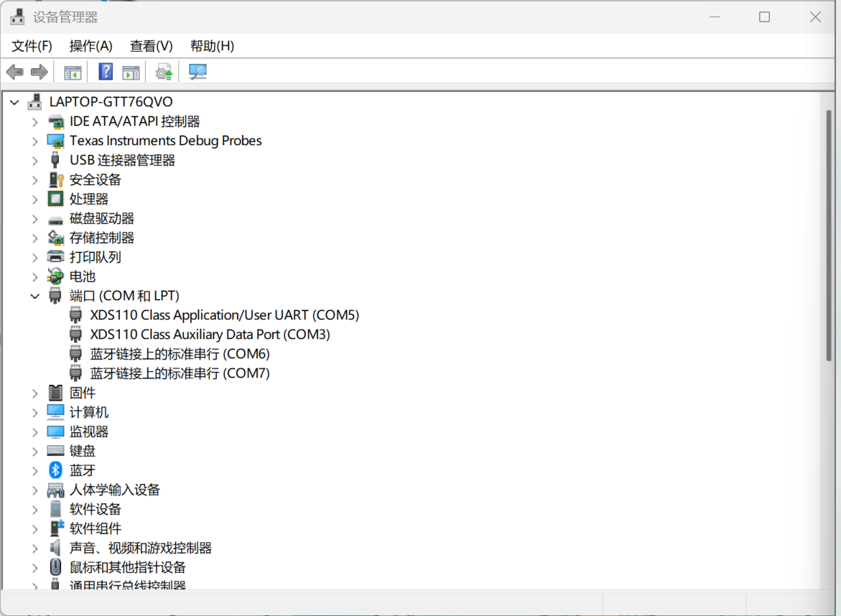Toggle the action pane toolbar icon
The image size is (841, 616).
[x=131, y=72]
